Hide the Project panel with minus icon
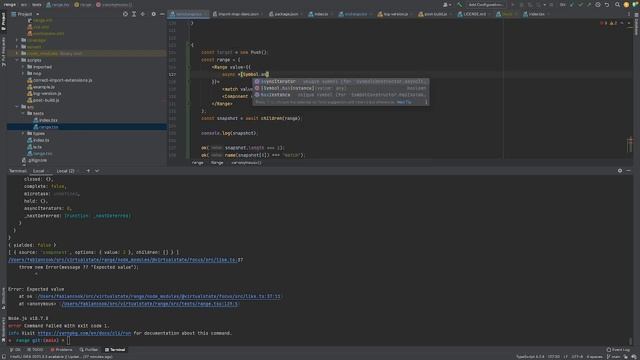 pyautogui.click(x=162, y=14)
